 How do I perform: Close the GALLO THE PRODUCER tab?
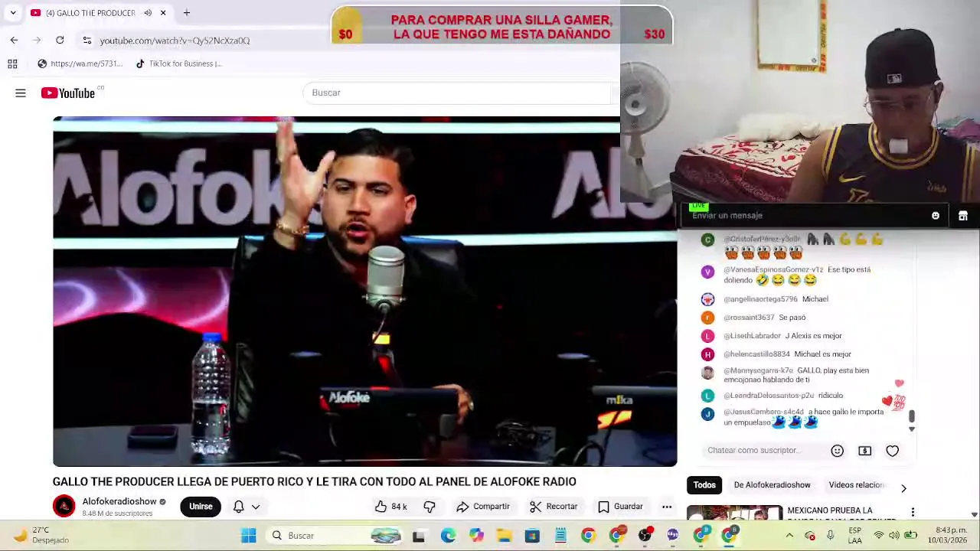tap(163, 13)
